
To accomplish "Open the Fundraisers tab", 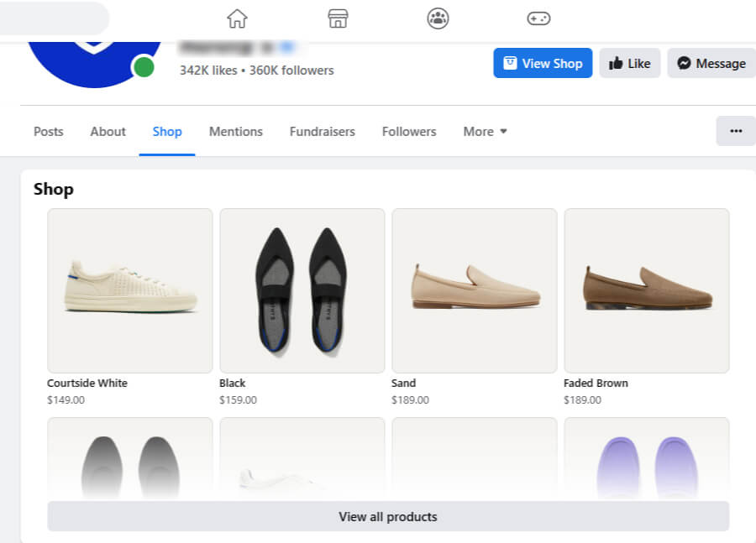I will click(x=322, y=132).
